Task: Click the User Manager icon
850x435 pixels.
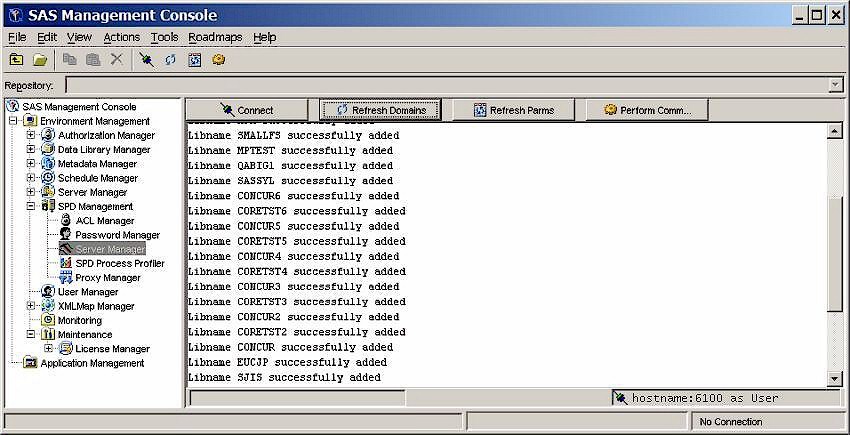Action: pyautogui.click(x=48, y=291)
